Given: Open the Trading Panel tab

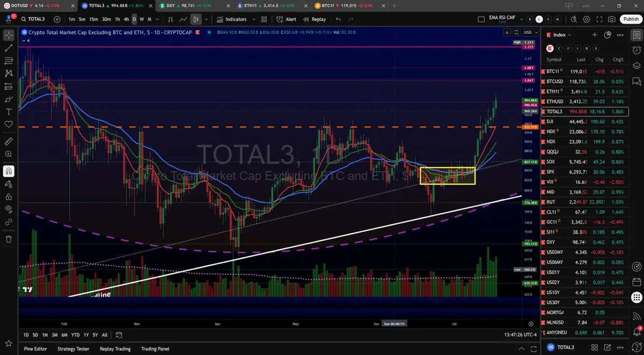Looking at the screenshot, I should (155, 349).
